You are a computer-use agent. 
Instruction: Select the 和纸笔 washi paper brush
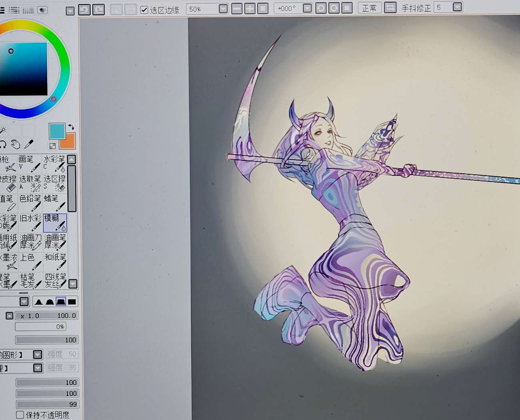click(55, 262)
